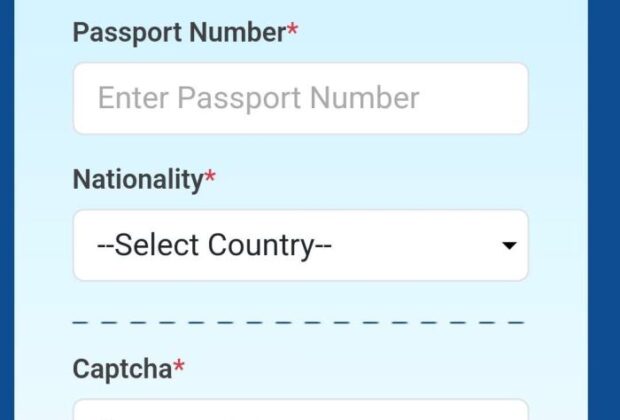Click red asterisk beside Captcha
Screen dimensions: 620x420
[179, 369]
